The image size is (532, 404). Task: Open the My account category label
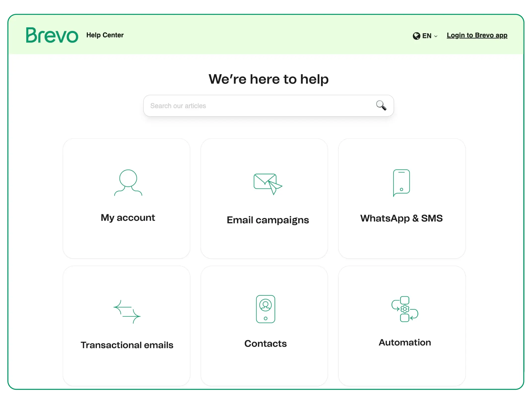tap(128, 218)
